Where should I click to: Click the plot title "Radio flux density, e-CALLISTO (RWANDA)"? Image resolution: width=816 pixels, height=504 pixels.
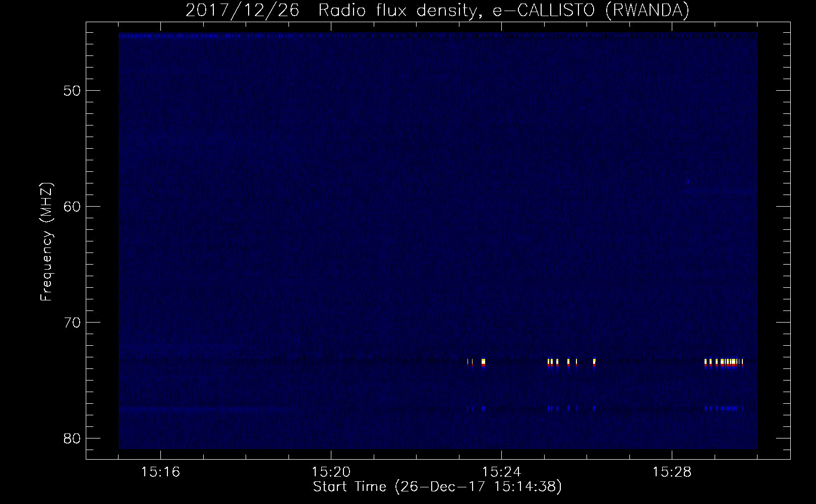pos(503,11)
